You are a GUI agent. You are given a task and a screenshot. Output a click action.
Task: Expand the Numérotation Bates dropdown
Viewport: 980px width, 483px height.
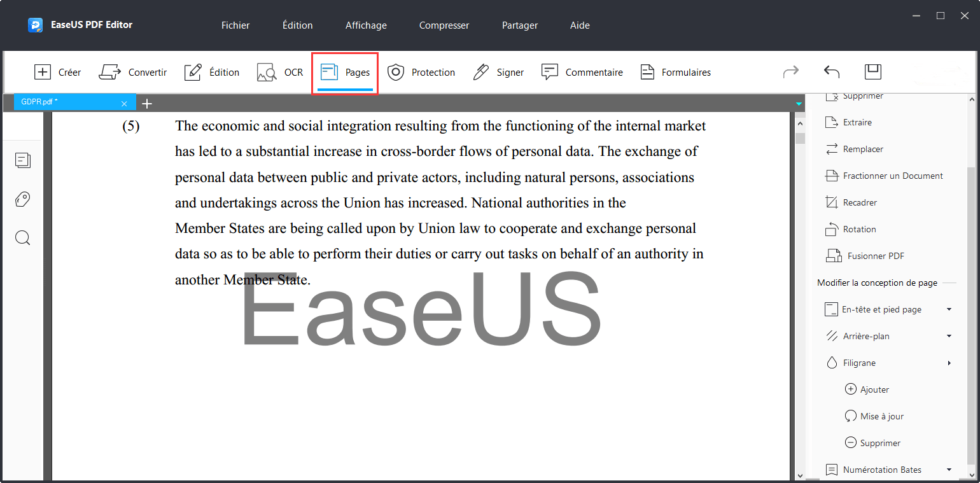(949, 470)
